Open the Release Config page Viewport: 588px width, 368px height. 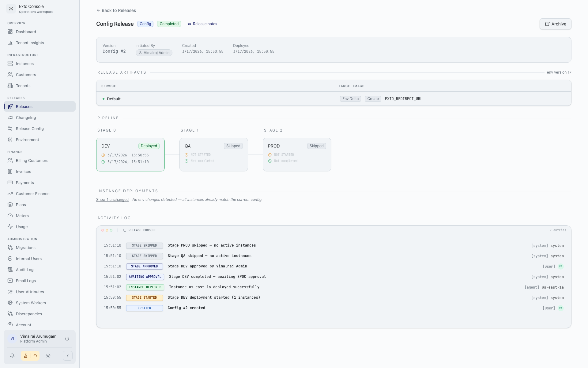coord(40,129)
